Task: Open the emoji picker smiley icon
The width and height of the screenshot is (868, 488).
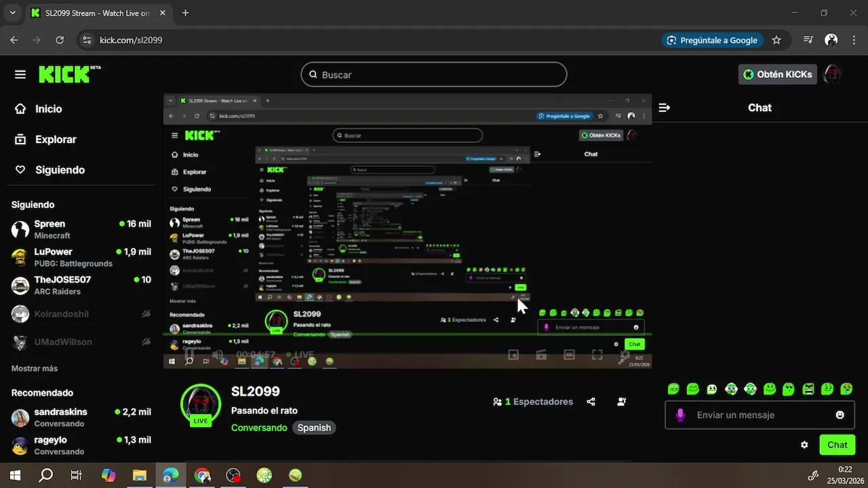Action: (x=840, y=415)
